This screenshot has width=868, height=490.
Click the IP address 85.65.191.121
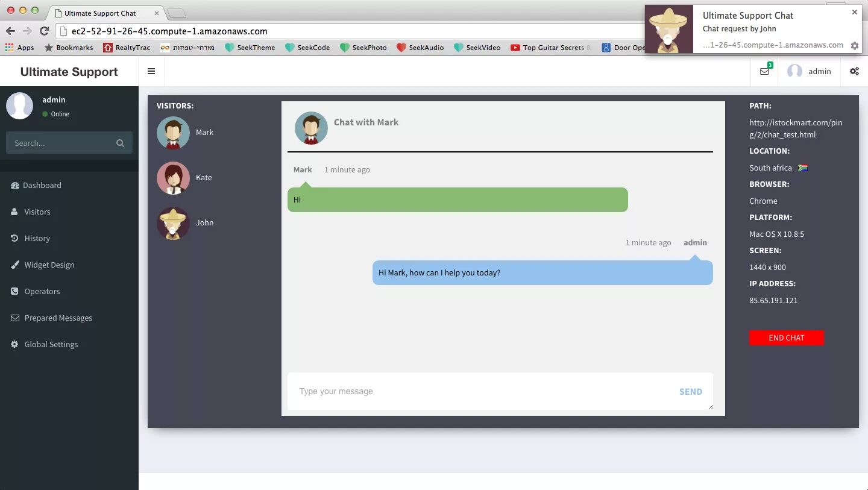coord(773,300)
